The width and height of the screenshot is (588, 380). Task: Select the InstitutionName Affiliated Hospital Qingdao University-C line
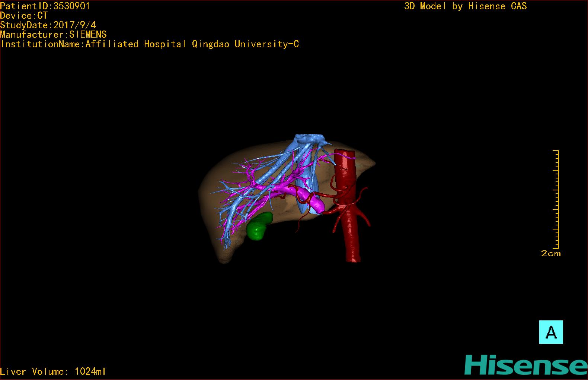pos(150,44)
